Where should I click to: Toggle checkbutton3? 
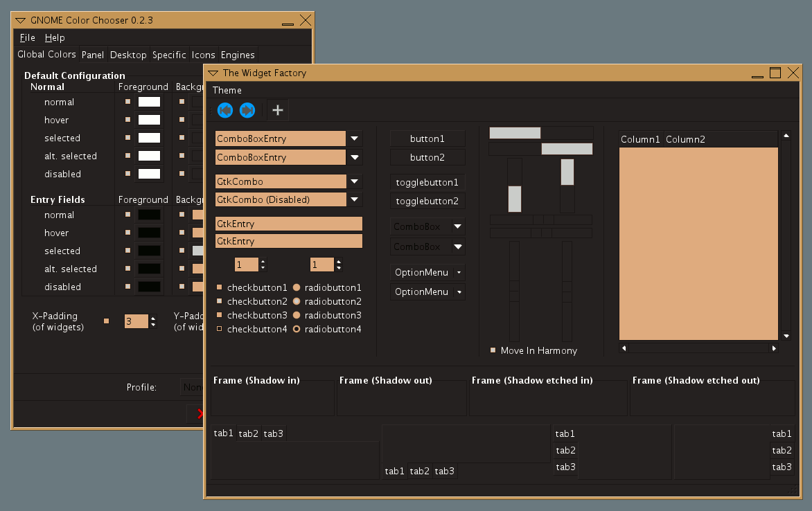(219, 315)
